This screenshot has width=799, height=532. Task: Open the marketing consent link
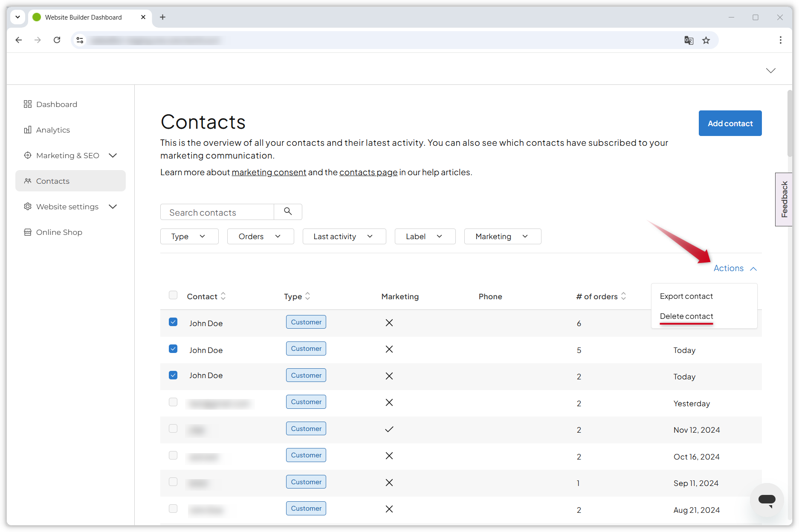tap(269, 172)
